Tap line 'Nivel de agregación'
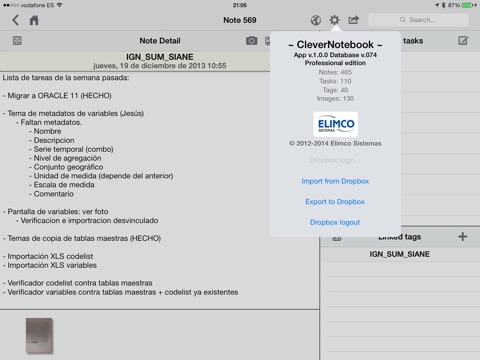The width and height of the screenshot is (480, 360). [x=65, y=158]
